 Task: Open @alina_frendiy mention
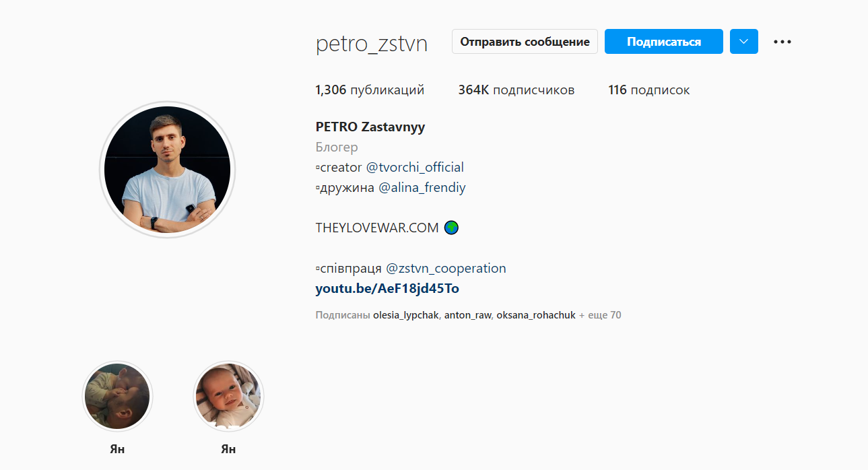[x=422, y=187]
